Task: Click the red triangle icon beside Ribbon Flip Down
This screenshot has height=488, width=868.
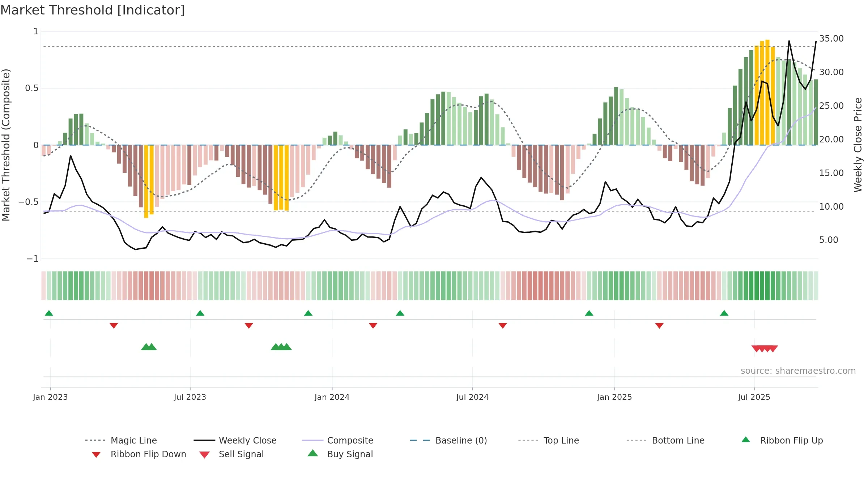Action: pyautogui.click(x=96, y=455)
